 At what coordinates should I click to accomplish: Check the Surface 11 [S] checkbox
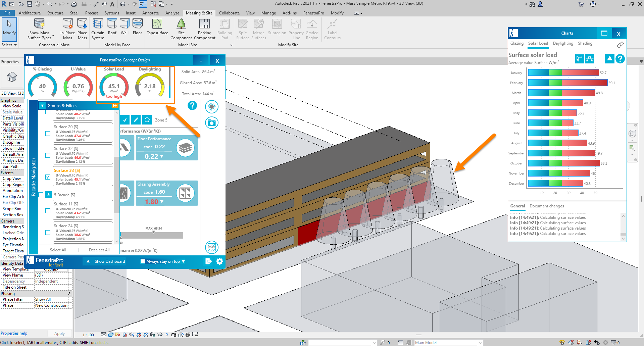point(48,210)
